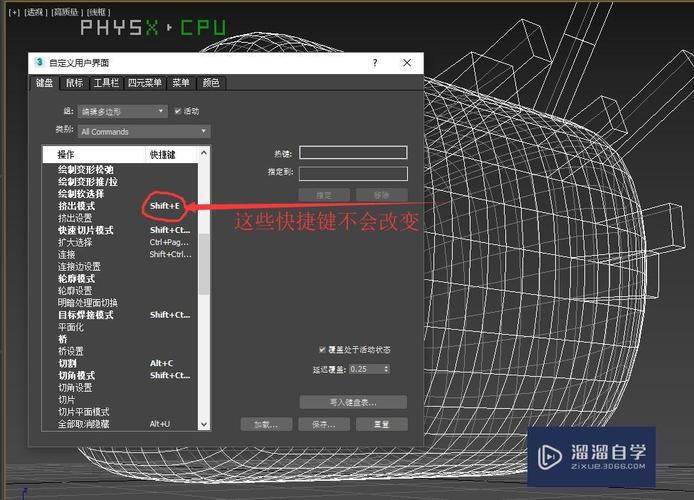Select the 绘制变形推/拉 action row
The image size is (694, 500).
tap(120, 182)
